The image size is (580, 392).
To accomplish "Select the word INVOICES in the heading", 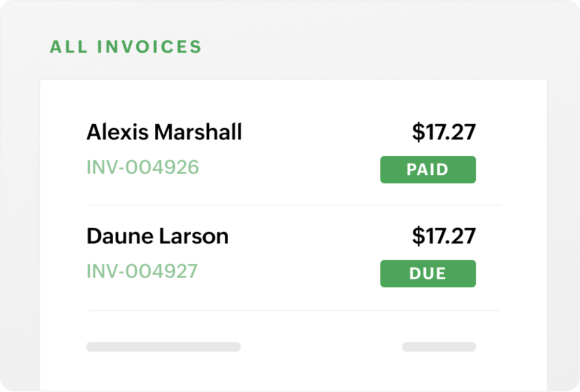I will pos(150,47).
